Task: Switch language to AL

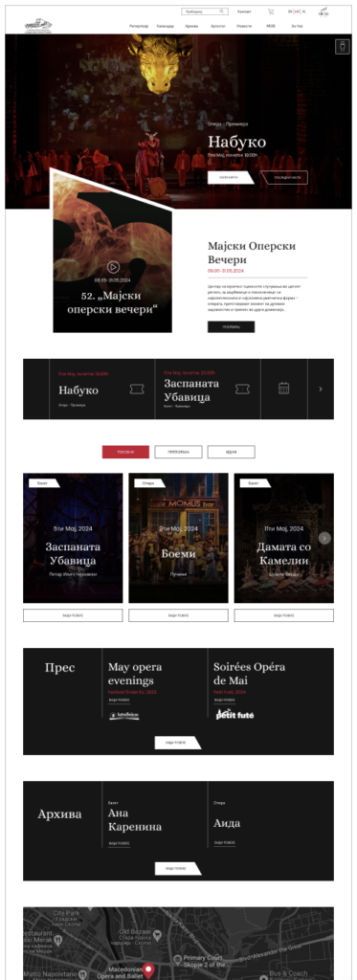Action: coord(303,11)
